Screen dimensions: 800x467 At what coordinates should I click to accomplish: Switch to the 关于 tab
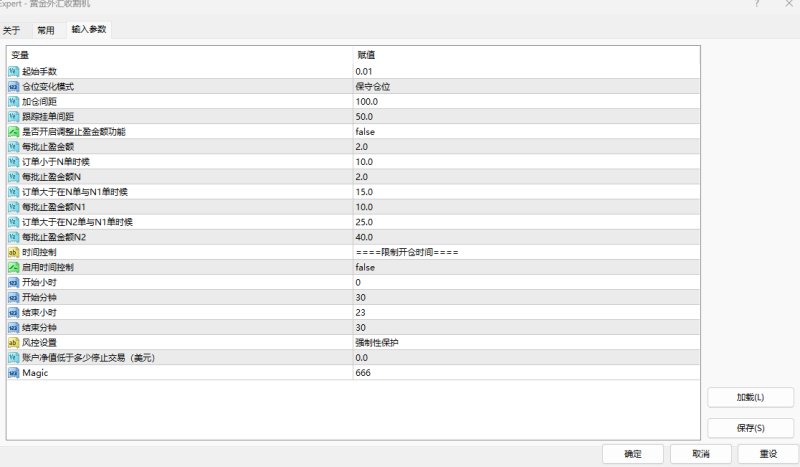pos(12,30)
